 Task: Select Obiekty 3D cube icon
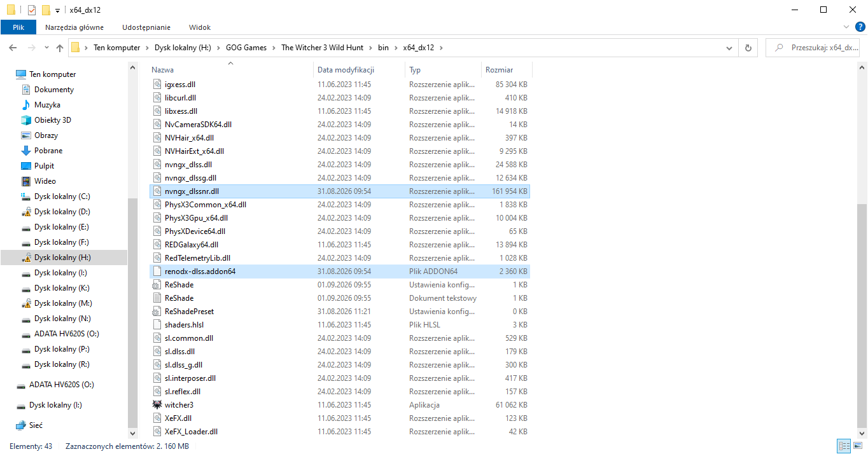pyautogui.click(x=26, y=120)
